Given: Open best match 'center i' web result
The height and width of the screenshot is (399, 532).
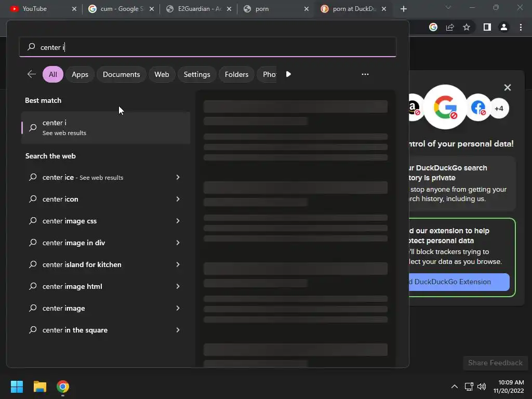Looking at the screenshot, I should pos(105,128).
